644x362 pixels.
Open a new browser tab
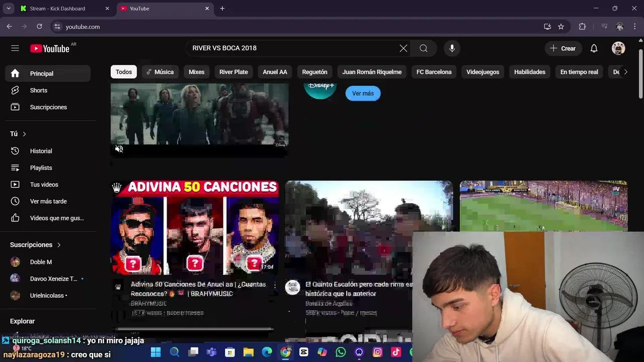[222, 9]
